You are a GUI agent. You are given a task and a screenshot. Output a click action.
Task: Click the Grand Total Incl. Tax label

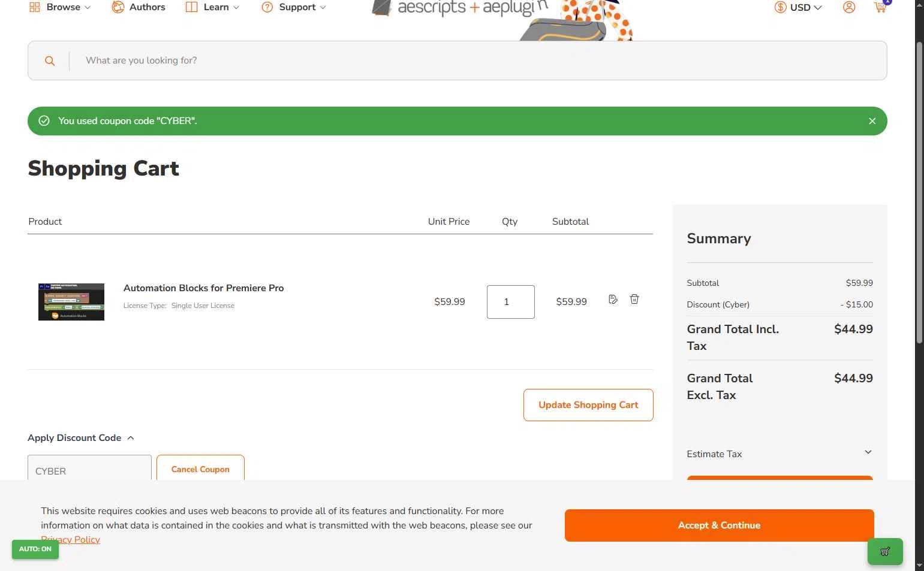point(733,337)
